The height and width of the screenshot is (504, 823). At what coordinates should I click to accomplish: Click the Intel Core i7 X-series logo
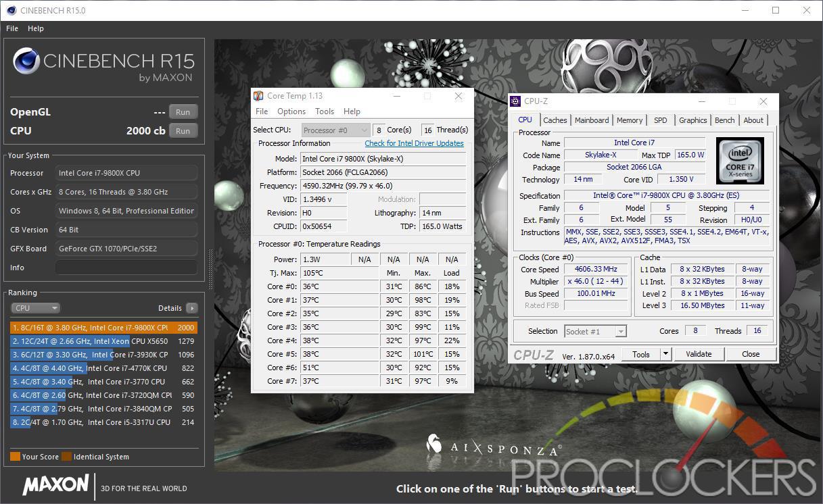point(740,161)
